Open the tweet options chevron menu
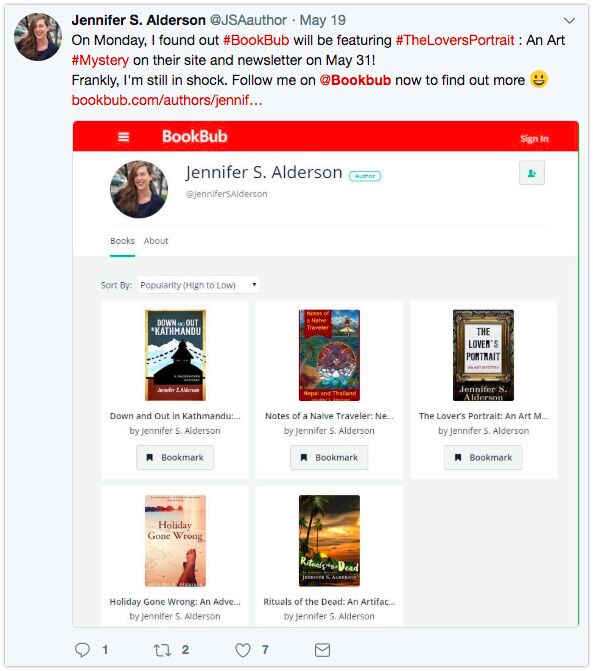 (569, 21)
